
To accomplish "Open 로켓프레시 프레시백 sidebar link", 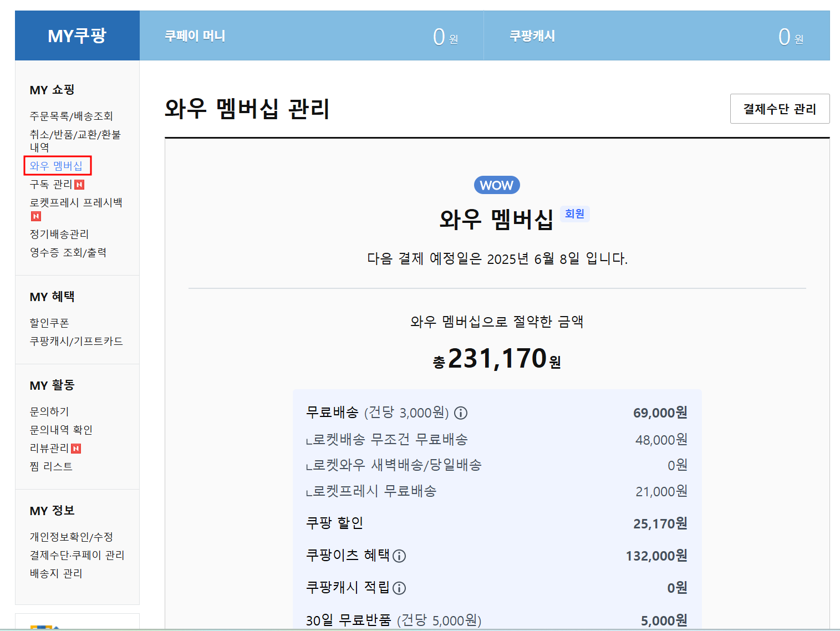I will click(x=76, y=202).
